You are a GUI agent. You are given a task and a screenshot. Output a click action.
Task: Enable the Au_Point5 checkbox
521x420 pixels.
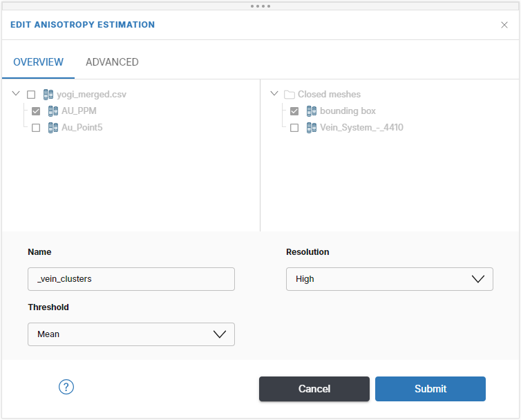click(36, 128)
